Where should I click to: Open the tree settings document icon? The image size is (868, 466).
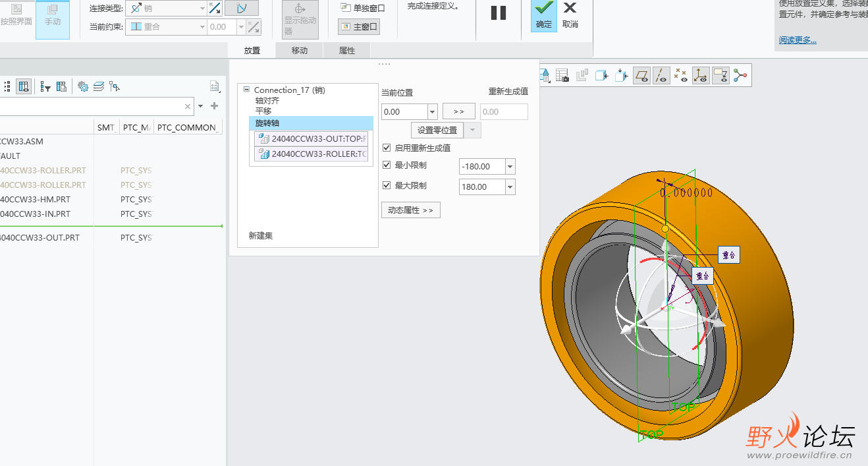pos(214,86)
